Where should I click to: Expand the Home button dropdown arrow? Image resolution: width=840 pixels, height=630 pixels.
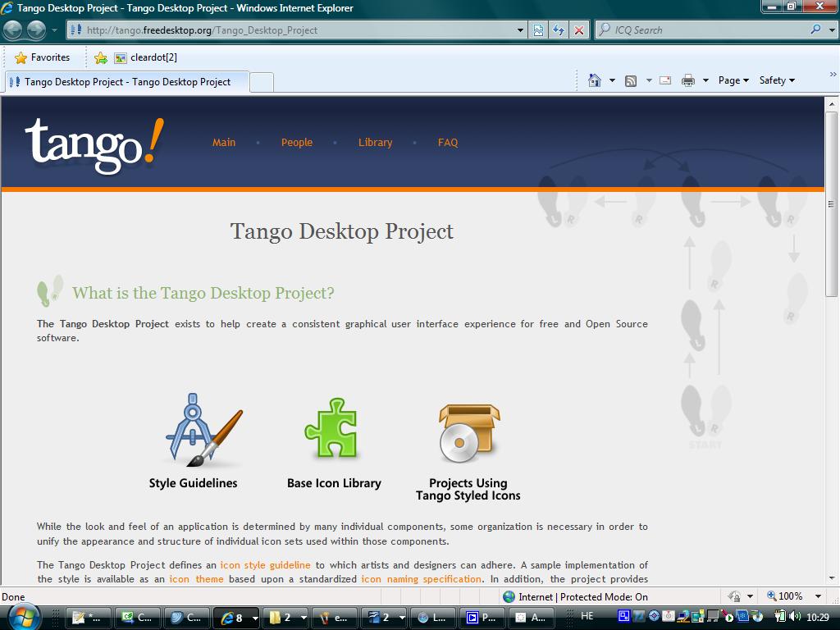point(612,81)
